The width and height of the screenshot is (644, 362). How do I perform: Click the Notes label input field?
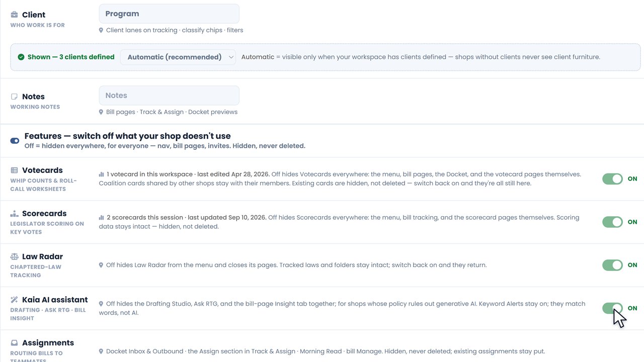[x=169, y=96]
